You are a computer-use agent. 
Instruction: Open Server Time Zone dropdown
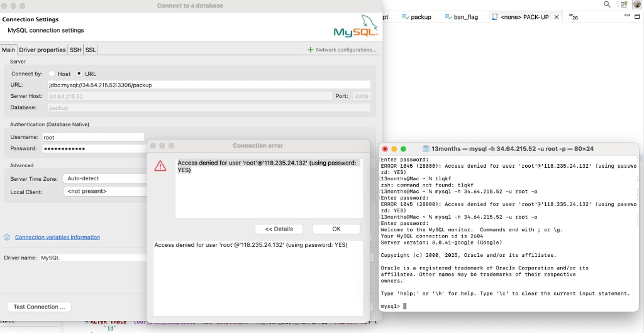(x=105, y=178)
